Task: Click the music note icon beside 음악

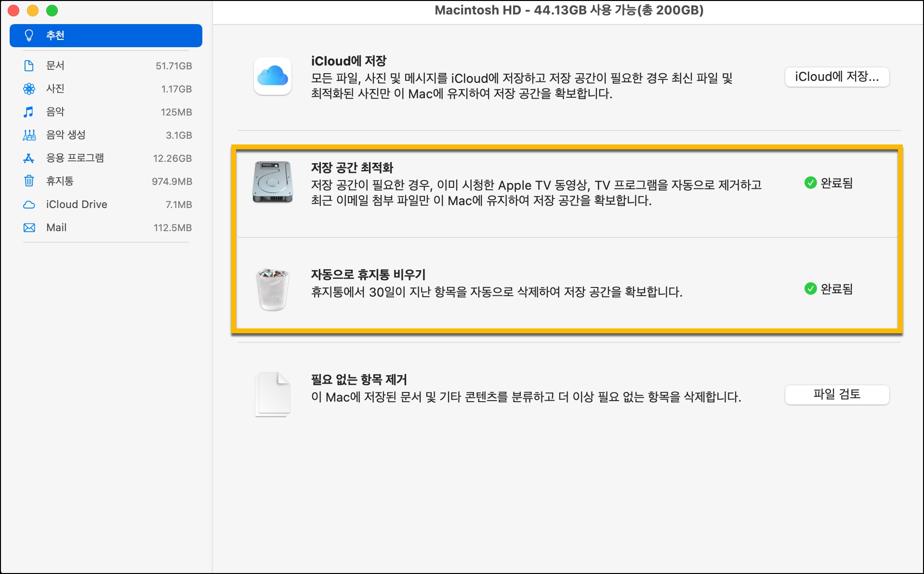Action: pyautogui.click(x=29, y=112)
